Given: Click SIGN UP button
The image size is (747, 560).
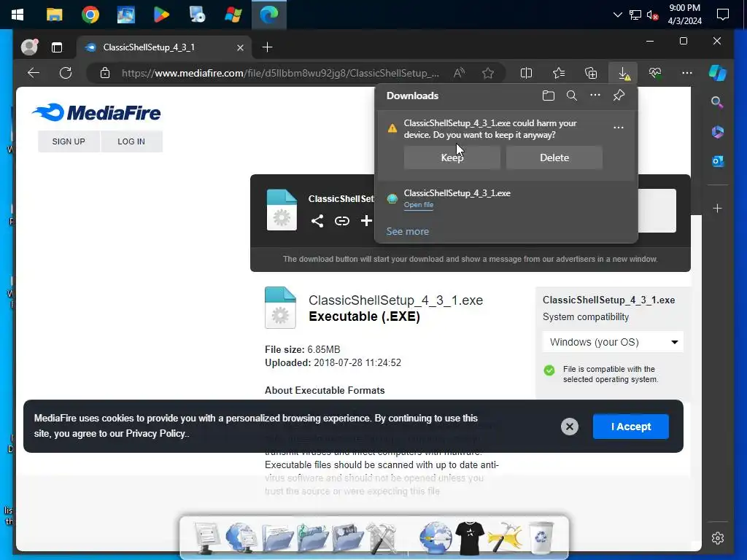Looking at the screenshot, I should coord(69,141).
